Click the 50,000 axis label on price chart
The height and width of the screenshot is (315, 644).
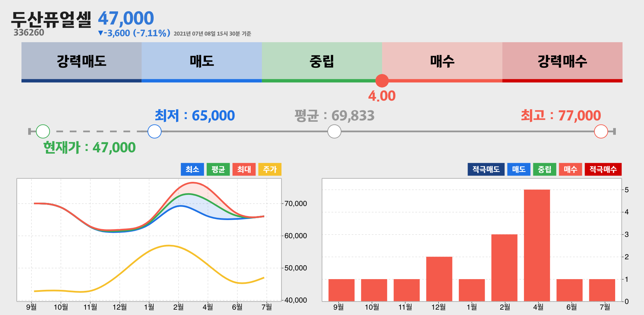tap(296, 268)
